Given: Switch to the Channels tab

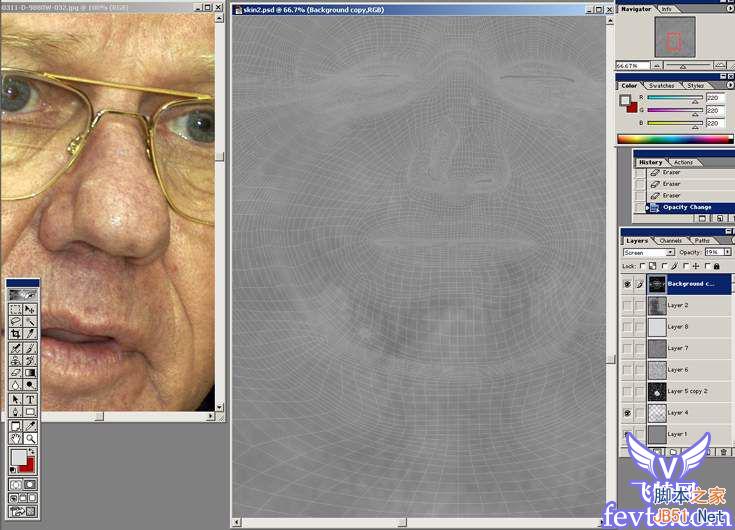Looking at the screenshot, I should pyautogui.click(x=671, y=240).
